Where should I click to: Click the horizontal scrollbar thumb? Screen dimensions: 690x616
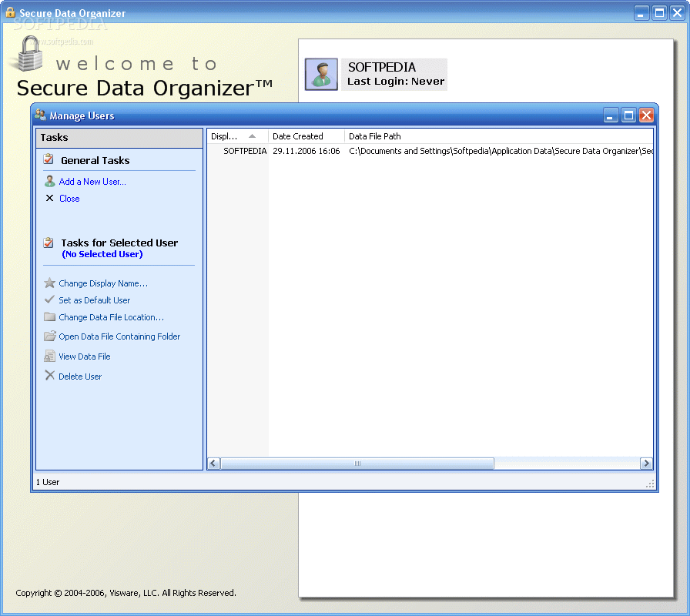357,464
